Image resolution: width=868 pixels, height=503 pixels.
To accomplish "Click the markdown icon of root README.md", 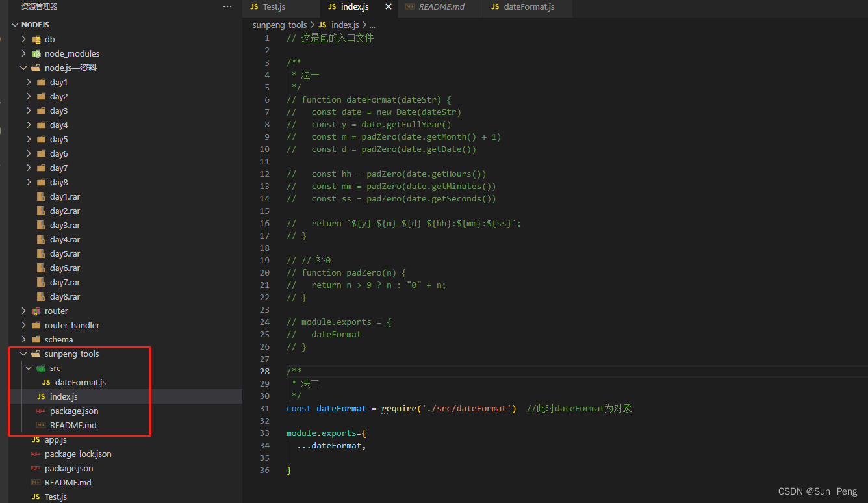I will coord(36,482).
